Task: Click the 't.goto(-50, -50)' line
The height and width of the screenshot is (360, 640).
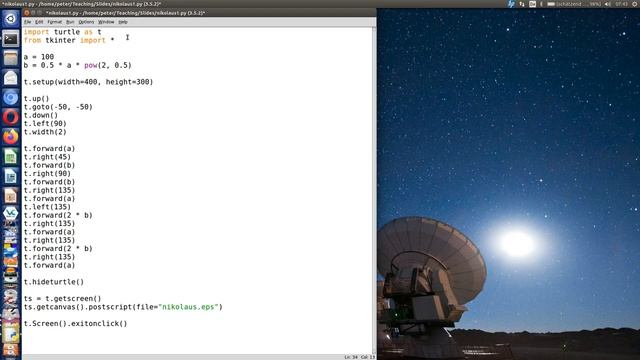Action: [x=58, y=107]
